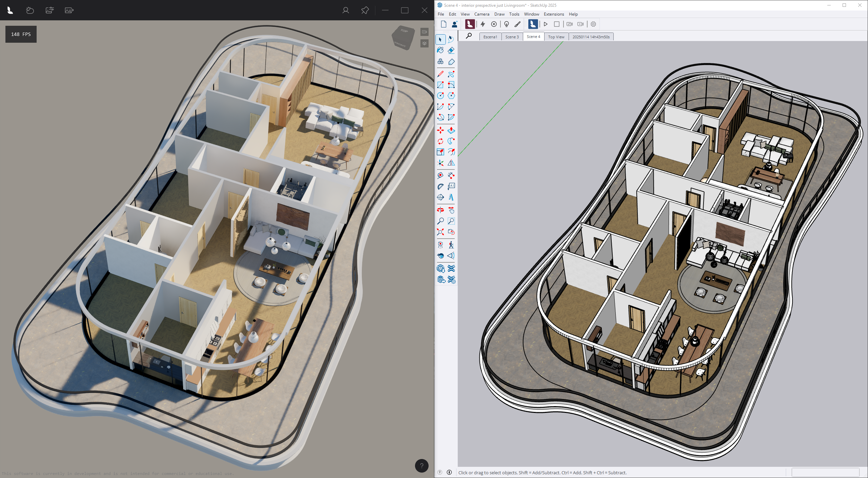Screen dimensions: 868x478
Task: Select the Walk tool
Action: pyautogui.click(x=451, y=245)
